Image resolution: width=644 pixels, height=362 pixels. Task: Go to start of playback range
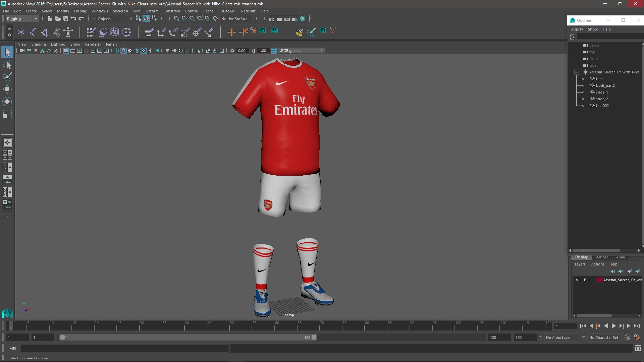[583, 326]
